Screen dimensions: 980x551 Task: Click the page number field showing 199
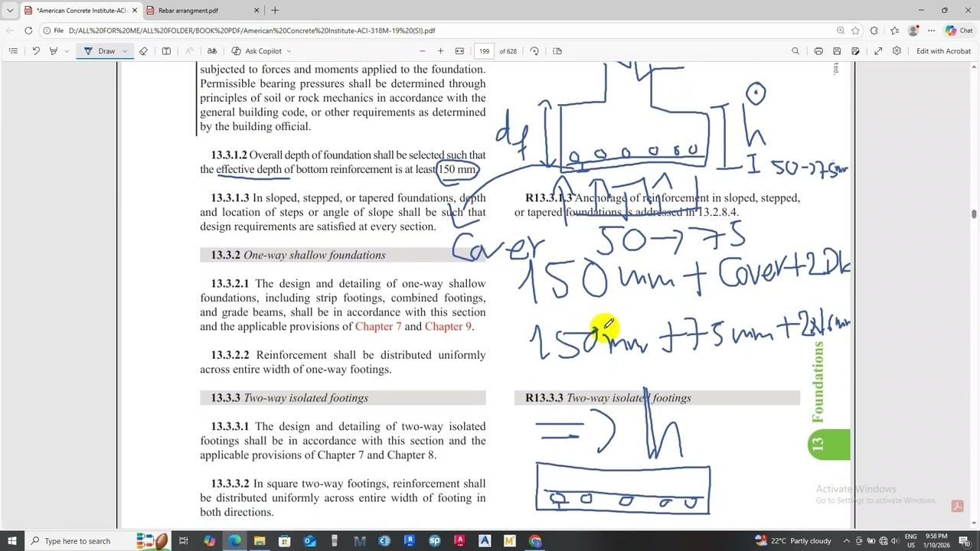coord(485,51)
